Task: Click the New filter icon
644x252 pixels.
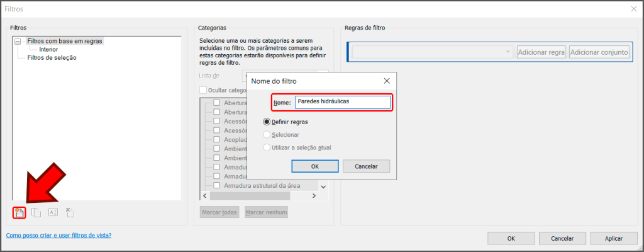Action: pos(19,213)
